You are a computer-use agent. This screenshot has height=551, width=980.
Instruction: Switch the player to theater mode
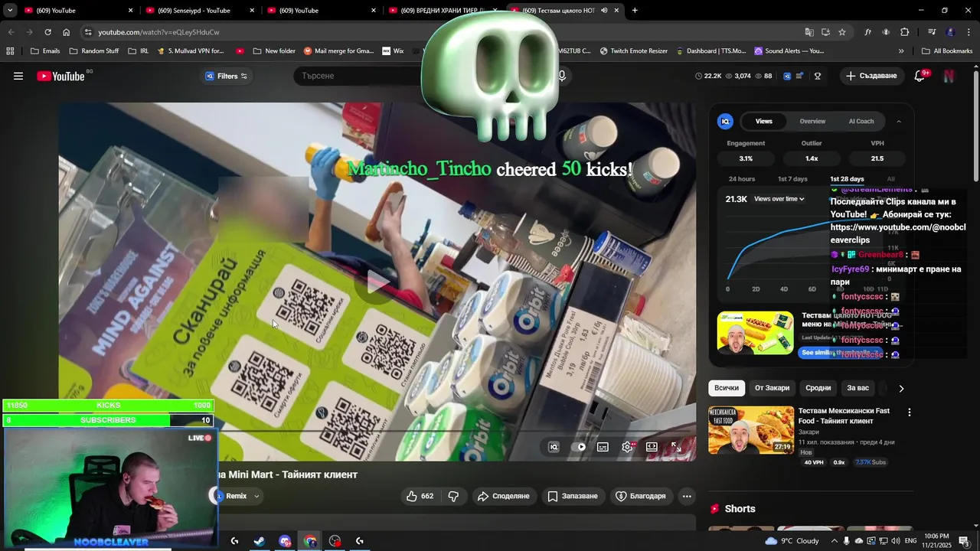pyautogui.click(x=652, y=447)
